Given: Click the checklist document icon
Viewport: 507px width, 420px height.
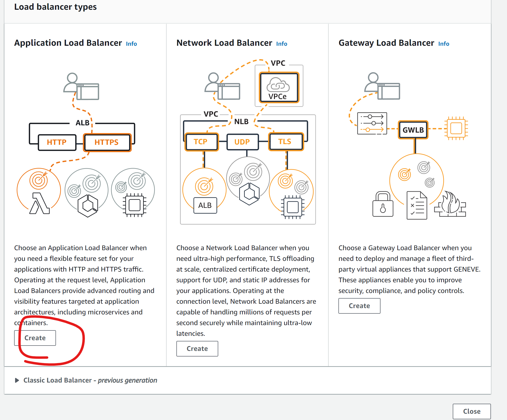Looking at the screenshot, I should point(417,205).
